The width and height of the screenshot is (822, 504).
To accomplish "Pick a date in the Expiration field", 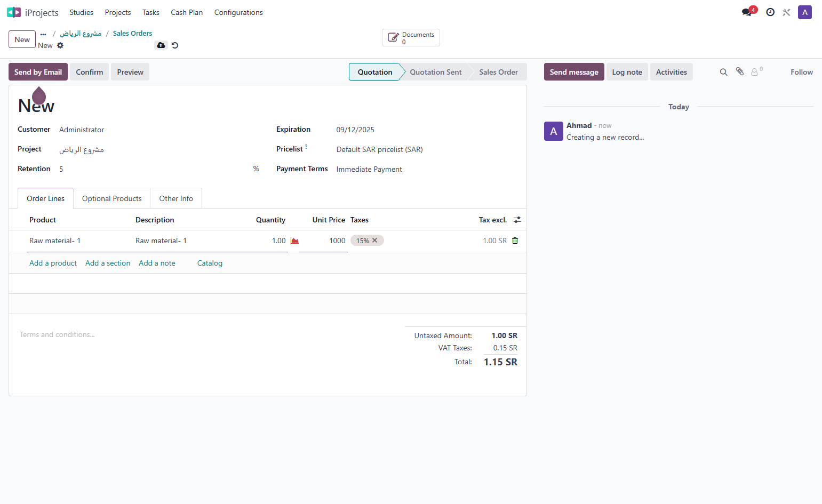I will (x=426, y=130).
